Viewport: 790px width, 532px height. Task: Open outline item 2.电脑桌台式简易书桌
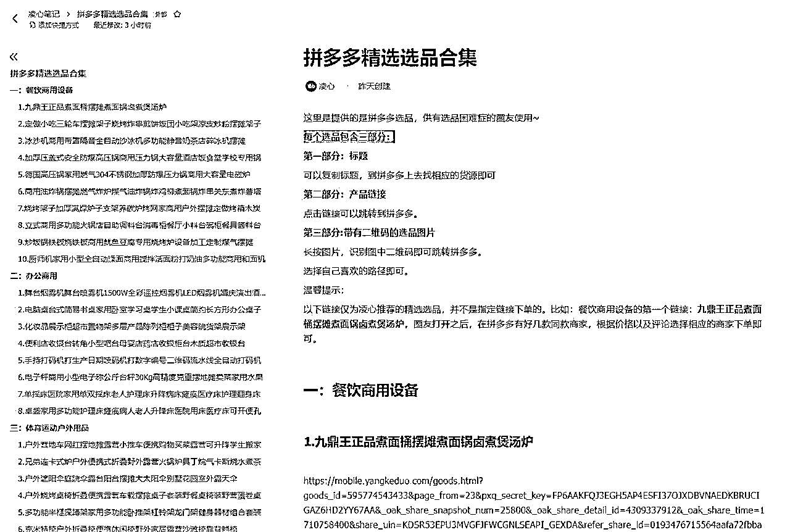tap(139, 310)
